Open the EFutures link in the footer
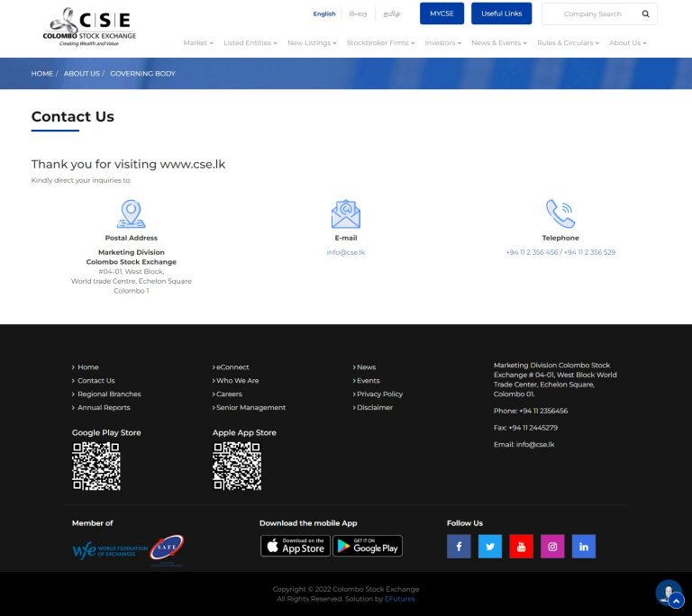This screenshot has width=692, height=616. click(400, 599)
